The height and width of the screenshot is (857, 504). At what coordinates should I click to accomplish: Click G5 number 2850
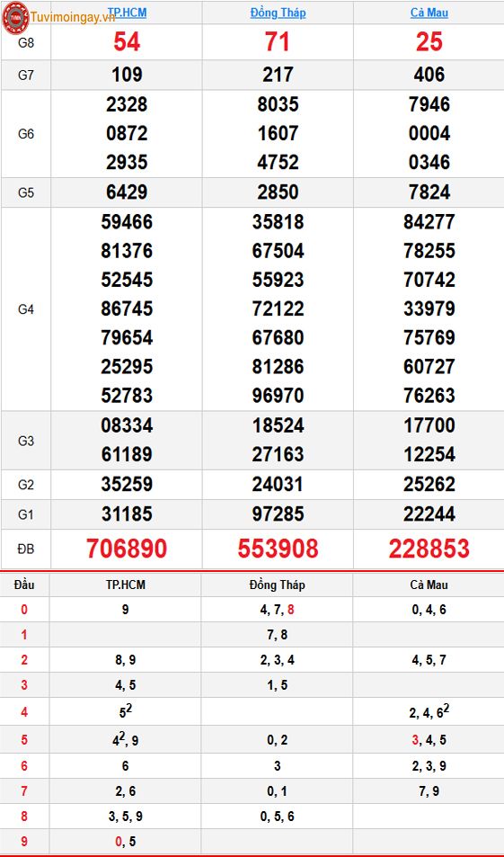pyautogui.click(x=278, y=192)
